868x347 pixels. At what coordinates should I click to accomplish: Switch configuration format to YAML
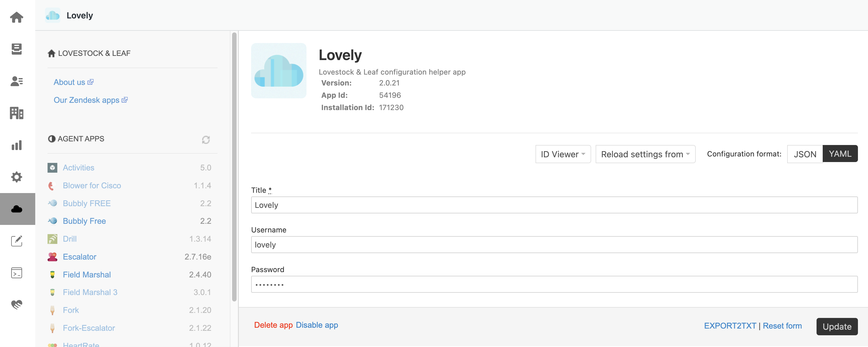pyautogui.click(x=840, y=154)
